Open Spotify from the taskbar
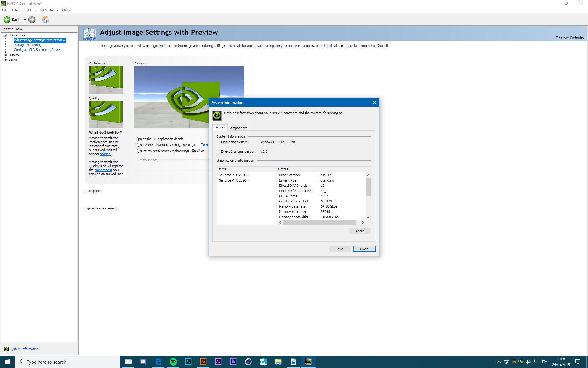The height and width of the screenshot is (368, 588). click(173, 362)
